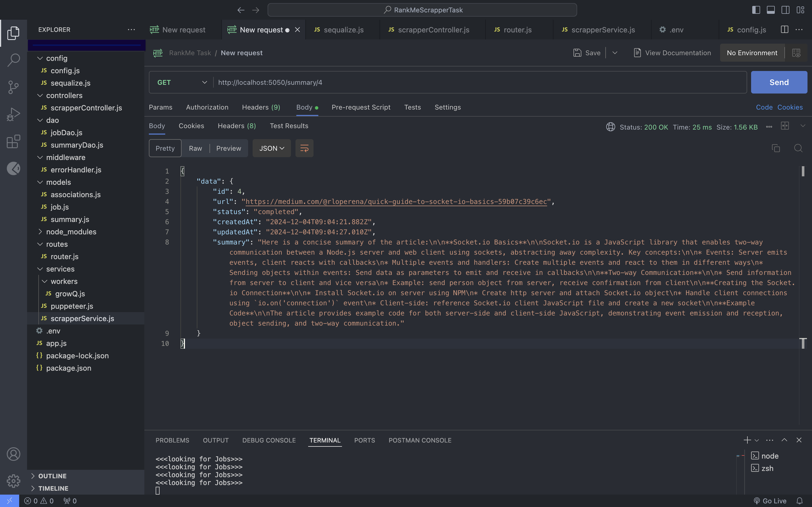Open the environment quick look icon
812x507 pixels.
click(796, 53)
